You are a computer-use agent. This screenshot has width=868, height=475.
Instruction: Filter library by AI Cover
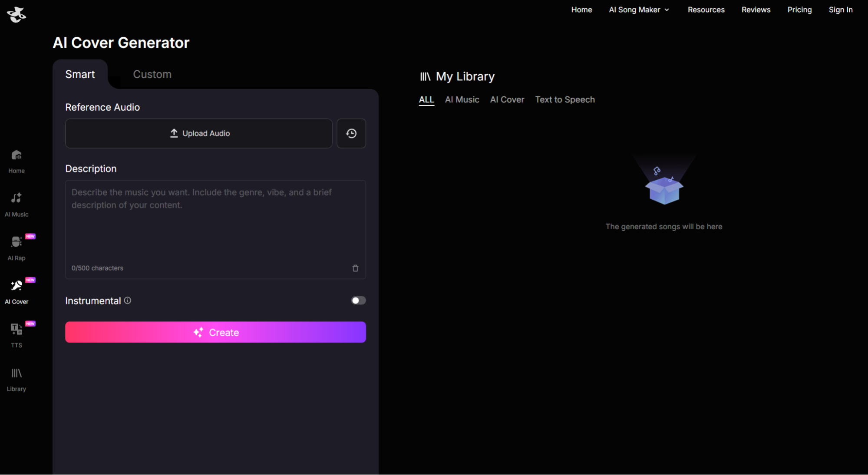point(507,99)
